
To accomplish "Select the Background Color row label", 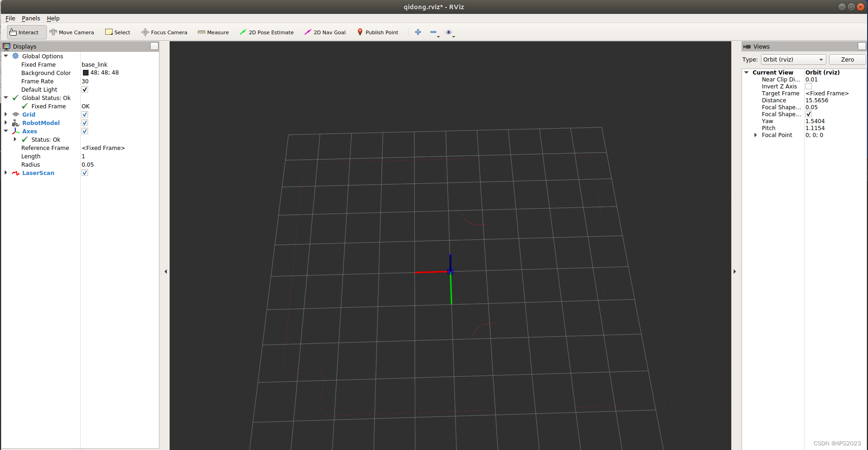I will coord(46,73).
